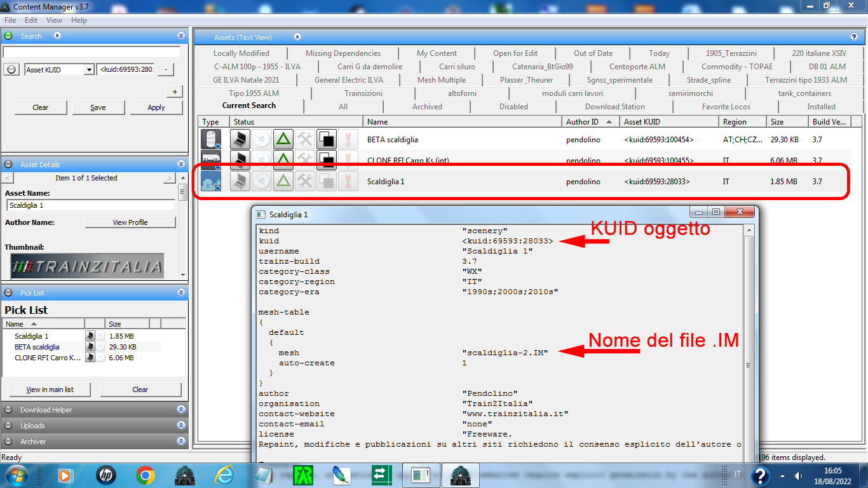Screen dimensions: 868x488
Task: Open the File menu
Action: [x=10, y=20]
